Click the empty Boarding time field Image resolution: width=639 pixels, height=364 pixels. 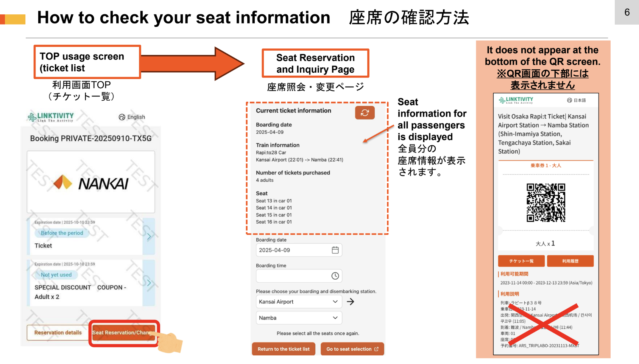pos(291,276)
